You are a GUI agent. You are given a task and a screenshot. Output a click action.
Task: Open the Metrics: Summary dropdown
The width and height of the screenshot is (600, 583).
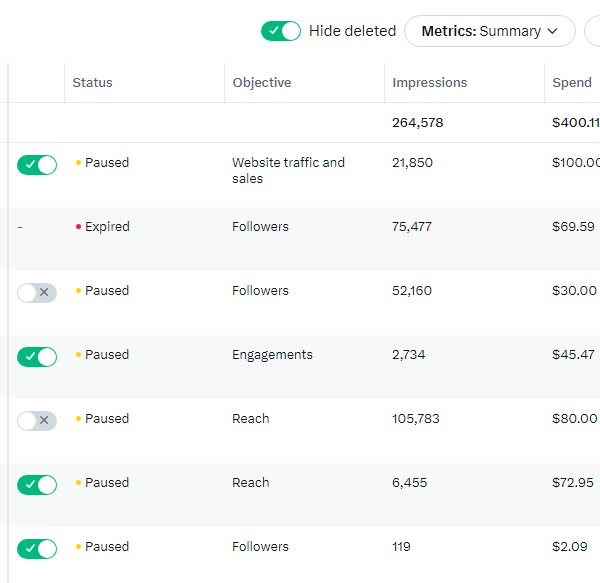pos(490,31)
